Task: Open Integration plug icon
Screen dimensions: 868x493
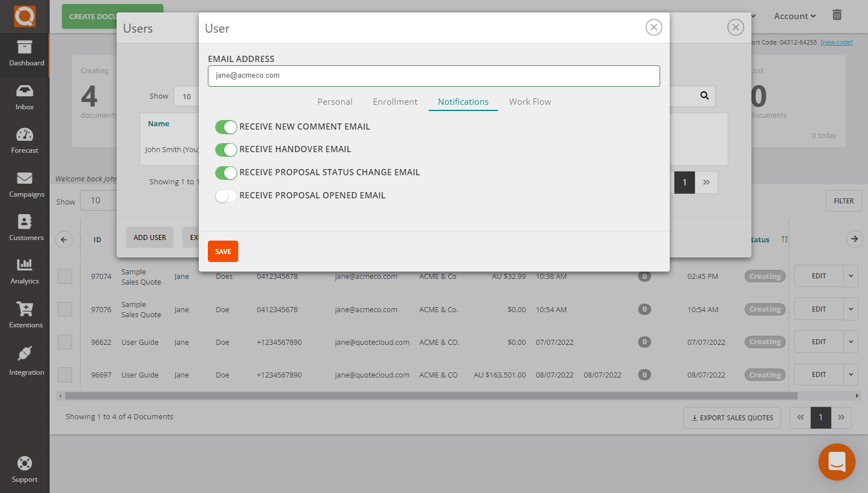Action: click(25, 354)
